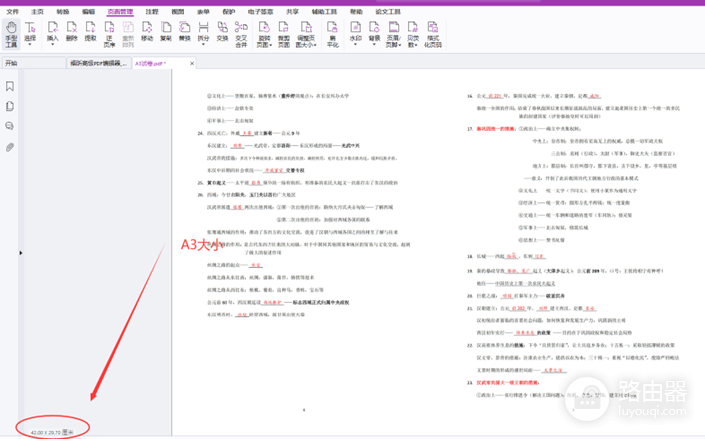
Task: Click the 删除 (Delete pages) icon
Action: [x=71, y=28]
